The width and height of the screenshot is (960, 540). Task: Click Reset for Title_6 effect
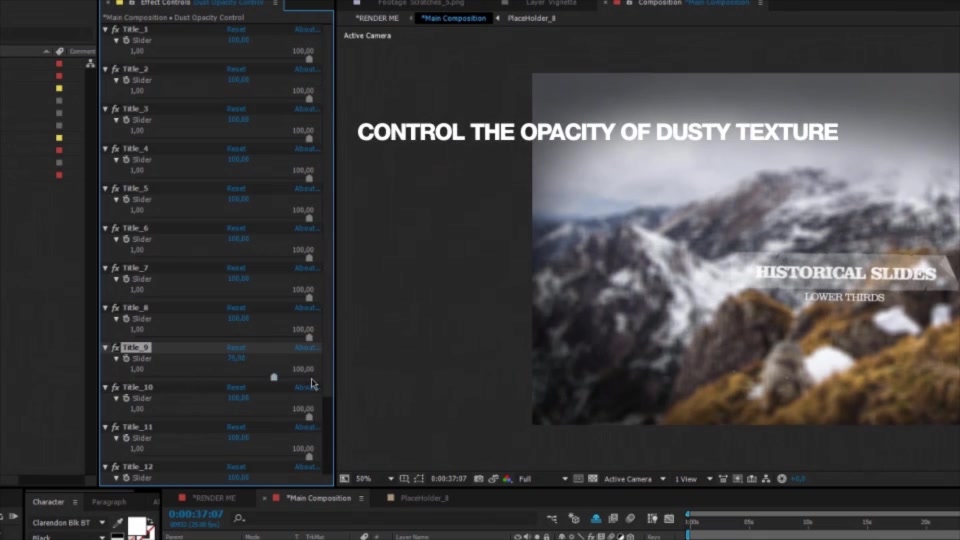pos(236,228)
